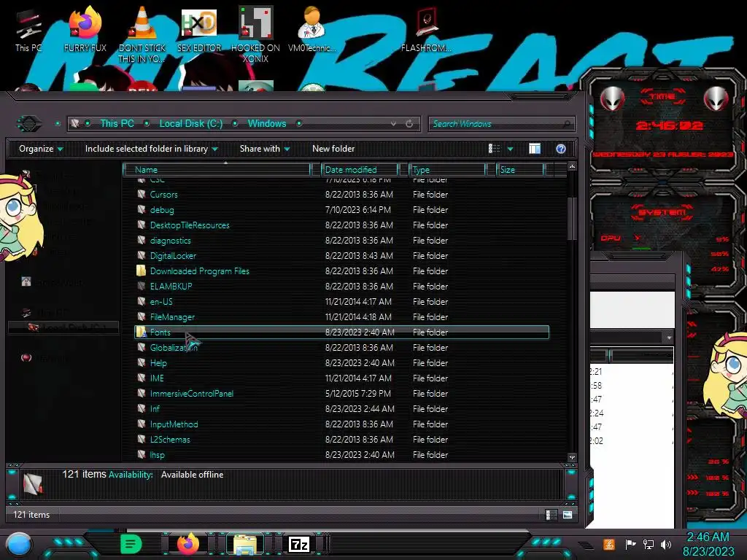This screenshot has height=560, width=747.
Task: Select the Cursors folder row
Action: point(341,194)
